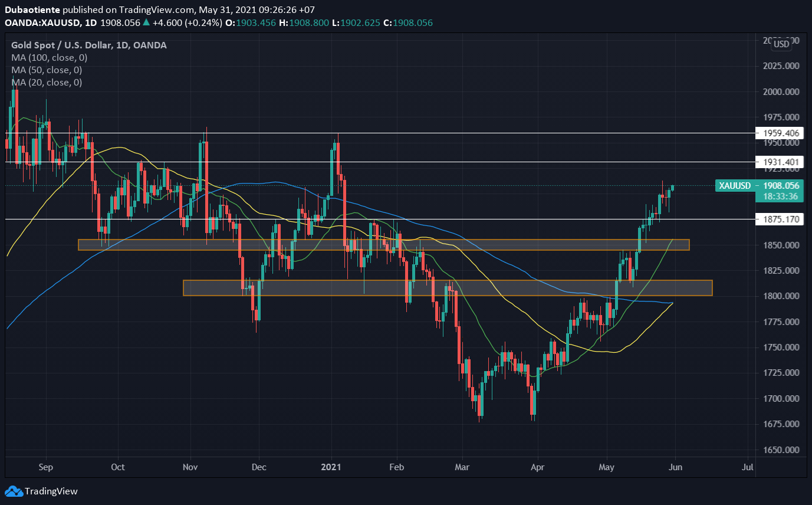The width and height of the screenshot is (812, 505).
Task: Click the TradingView cloud logo icon
Action: pyautogui.click(x=14, y=491)
